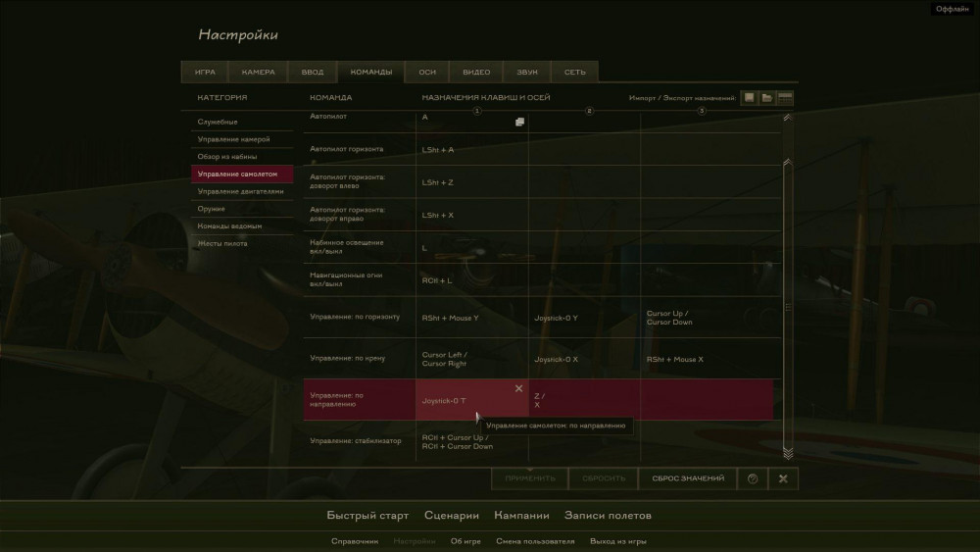This screenshot has width=980, height=552.
Task: Click the save assignments disk icon
Action: tap(749, 98)
